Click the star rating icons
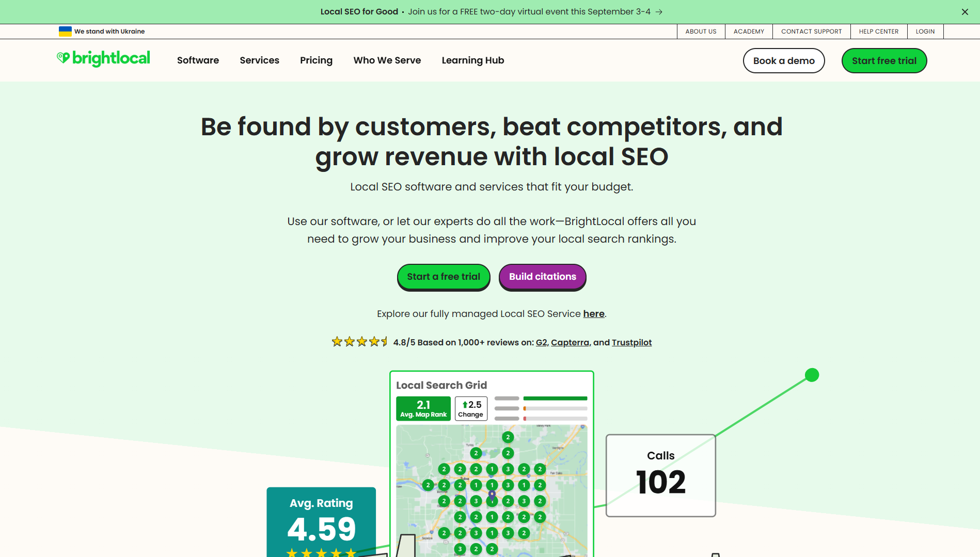This screenshot has width=980, height=557. coord(360,342)
